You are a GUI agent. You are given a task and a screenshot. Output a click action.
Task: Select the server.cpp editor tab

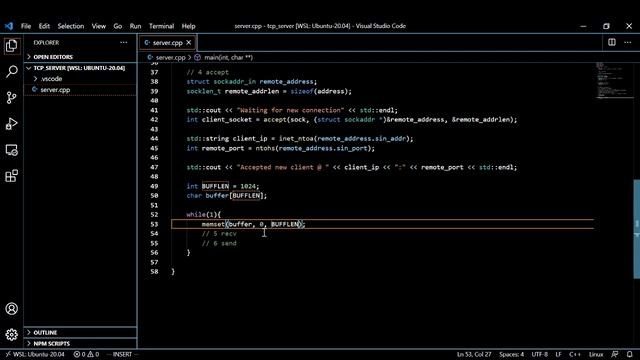(x=168, y=42)
